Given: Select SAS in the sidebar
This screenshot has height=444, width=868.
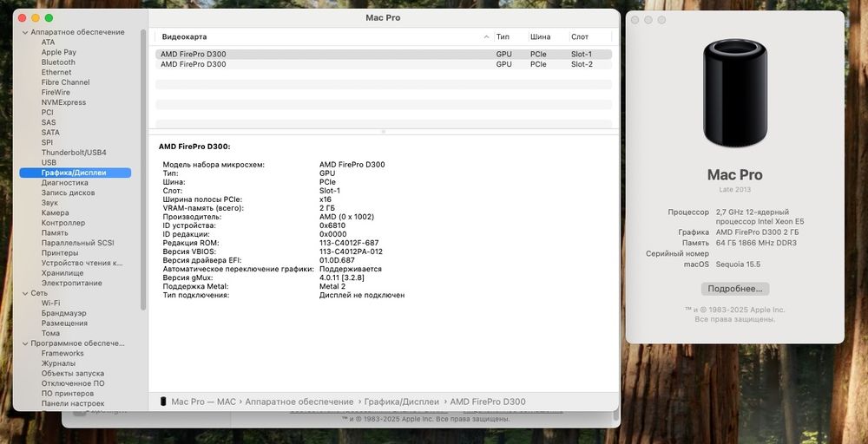Looking at the screenshot, I should (x=48, y=122).
